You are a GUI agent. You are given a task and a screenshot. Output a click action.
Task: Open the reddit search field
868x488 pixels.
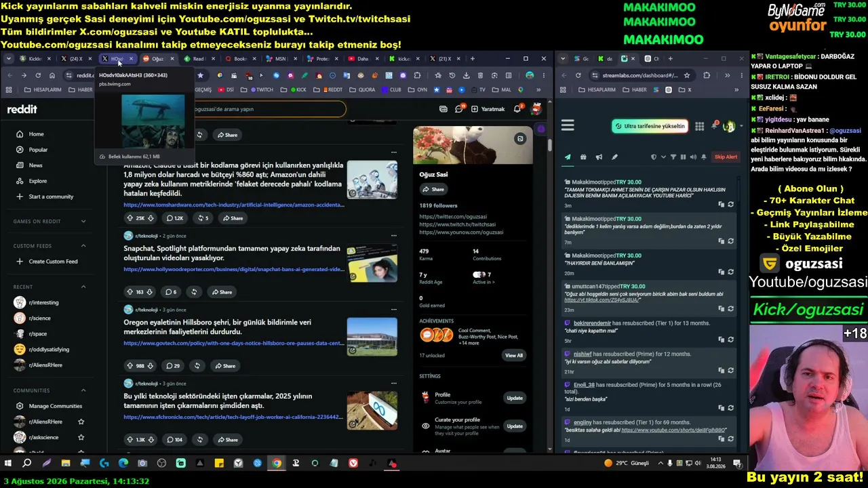point(269,108)
